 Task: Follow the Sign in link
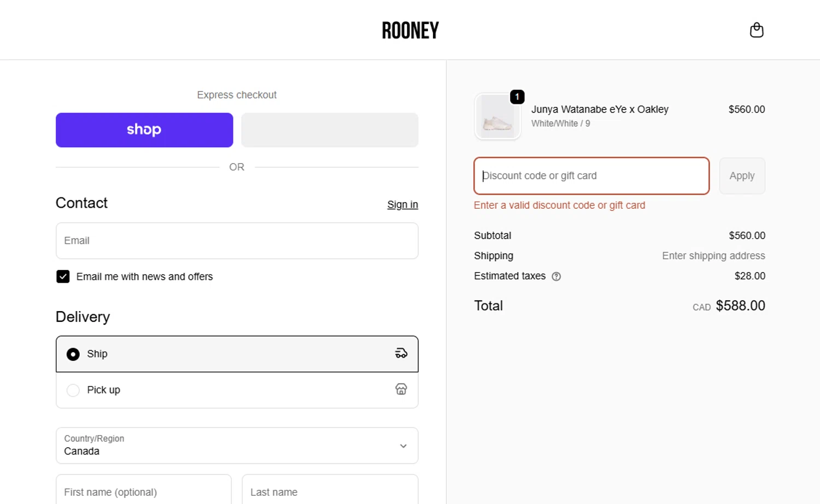pos(402,204)
